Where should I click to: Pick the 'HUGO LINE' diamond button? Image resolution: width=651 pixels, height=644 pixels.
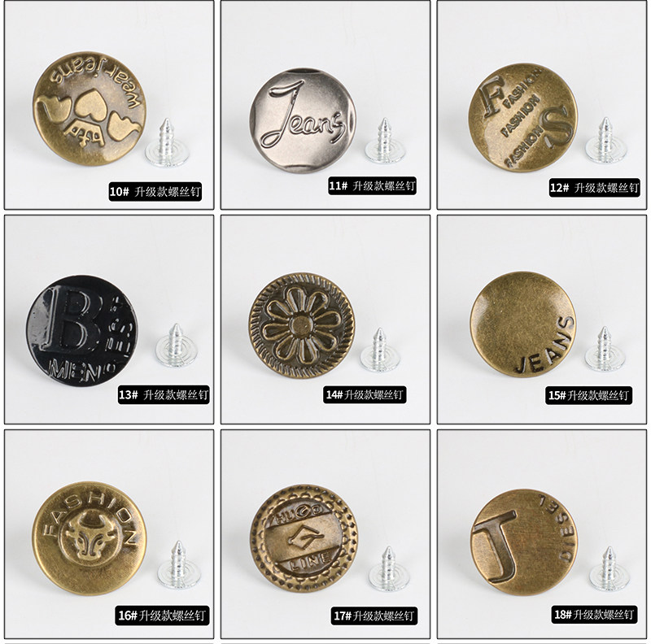point(304,538)
